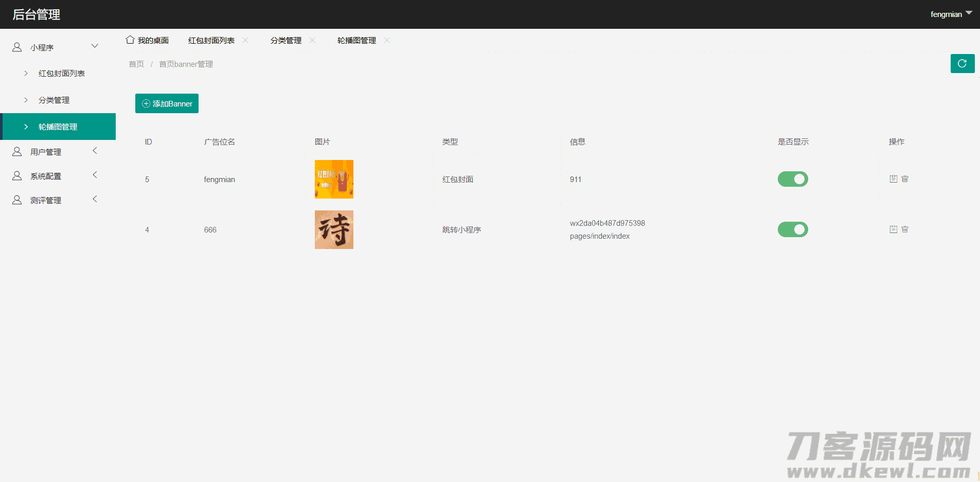Open 红包封面列表 in the sidebar
Screen dimensions: 980x482
coord(62,74)
